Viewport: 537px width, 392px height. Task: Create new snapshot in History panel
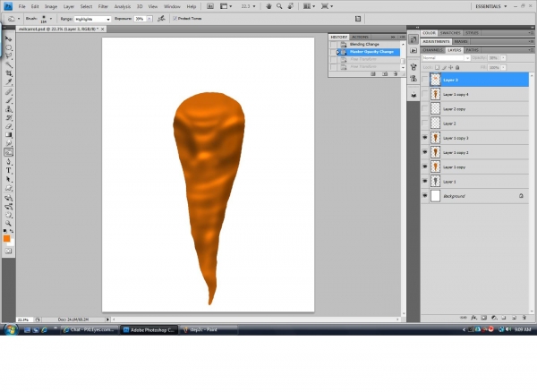click(x=385, y=74)
